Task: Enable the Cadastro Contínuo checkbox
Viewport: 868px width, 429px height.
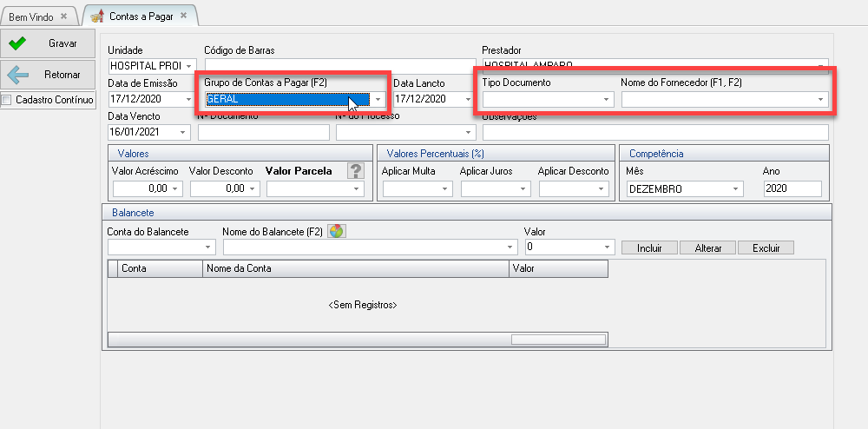Action: 8,100
